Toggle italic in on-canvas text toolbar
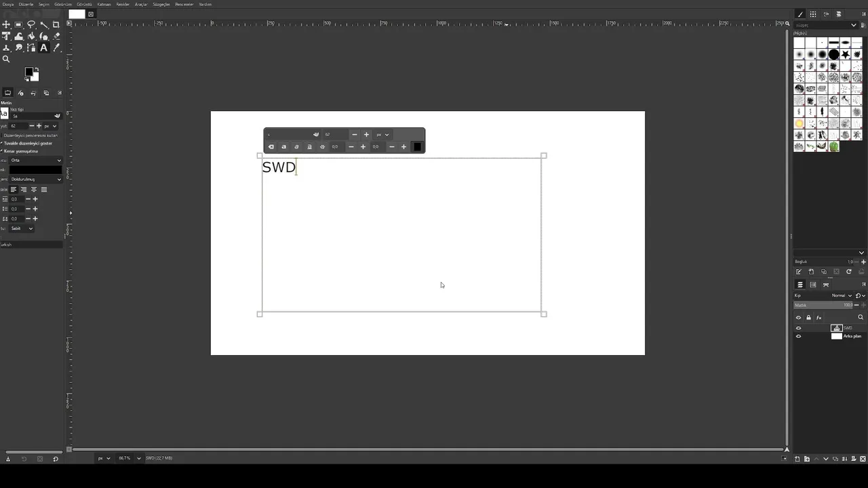This screenshot has height=488, width=868. [296, 146]
